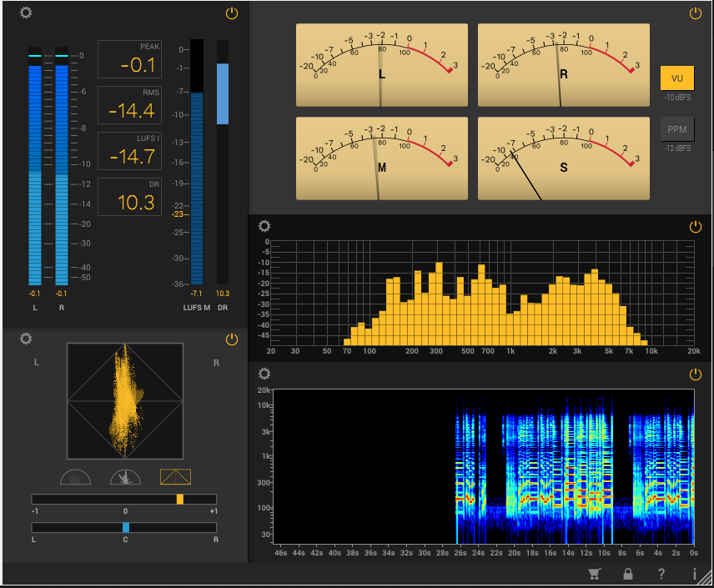The width and height of the screenshot is (714, 588).
Task: Toggle power for the VU meters panel
Action: tap(696, 13)
